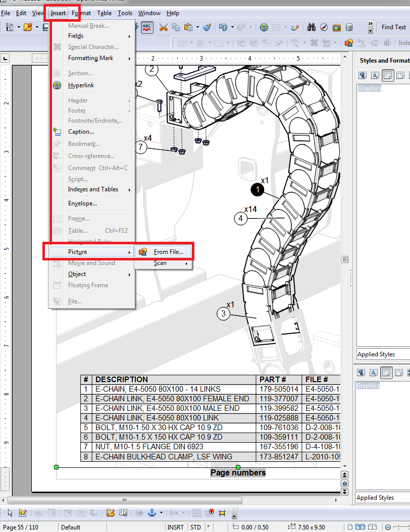
Task: Open the Insert menu
Action: click(x=58, y=13)
